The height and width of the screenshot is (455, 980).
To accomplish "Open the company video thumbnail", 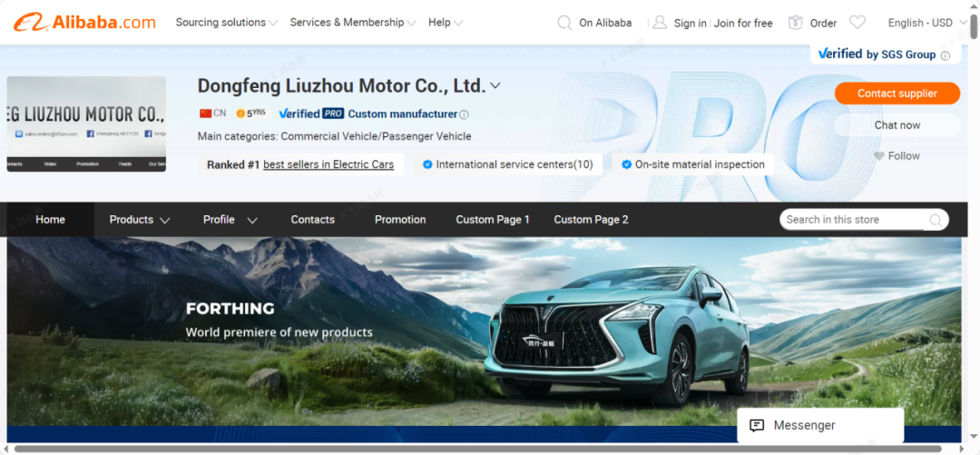I will pyautogui.click(x=86, y=124).
